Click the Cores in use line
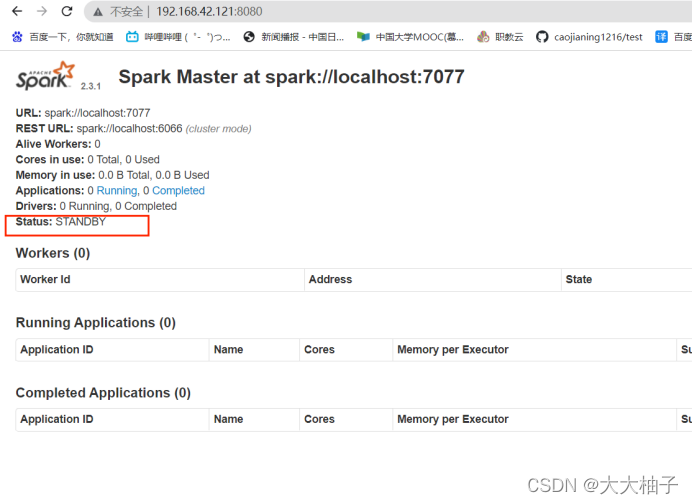Viewport: 693px width, 504px height. point(88,160)
